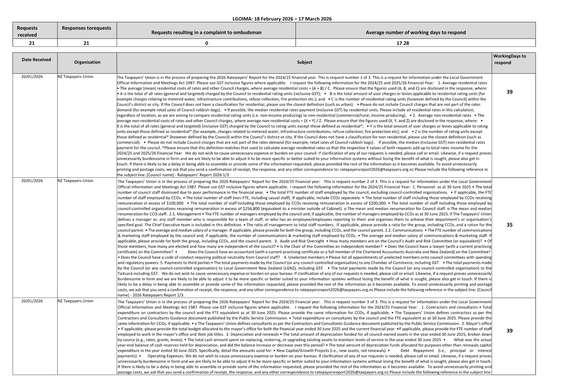The width and height of the screenshot is (564, 392).
Task: Click the 'Organisation' column header
Action: pos(87,62)
